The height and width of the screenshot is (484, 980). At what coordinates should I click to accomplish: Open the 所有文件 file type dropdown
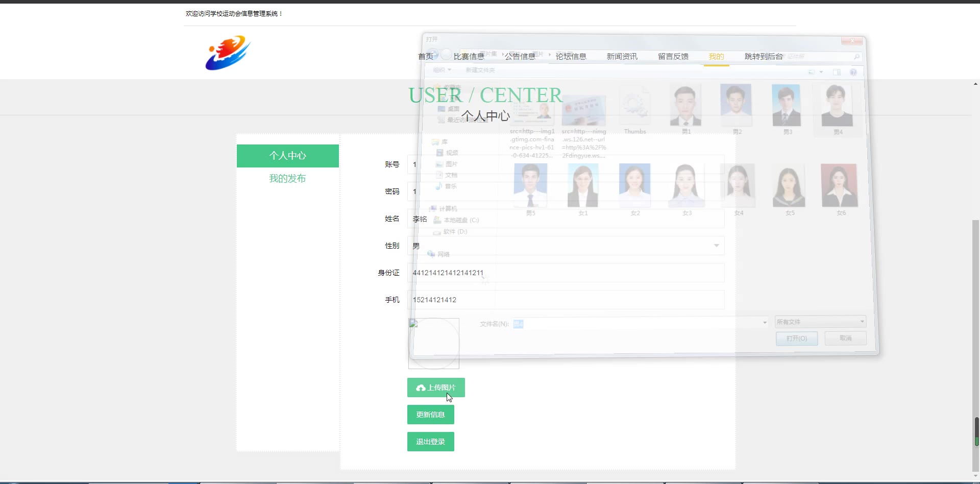[820, 322]
